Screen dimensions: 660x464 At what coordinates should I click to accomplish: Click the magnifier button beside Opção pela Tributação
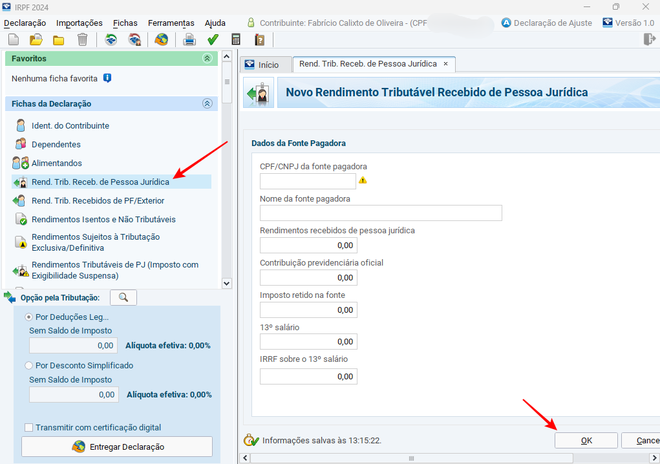click(123, 298)
